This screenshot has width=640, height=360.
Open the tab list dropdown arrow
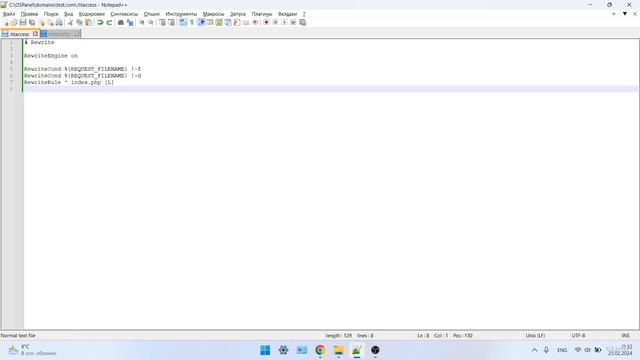pyautogui.click(x=624, y=14)
